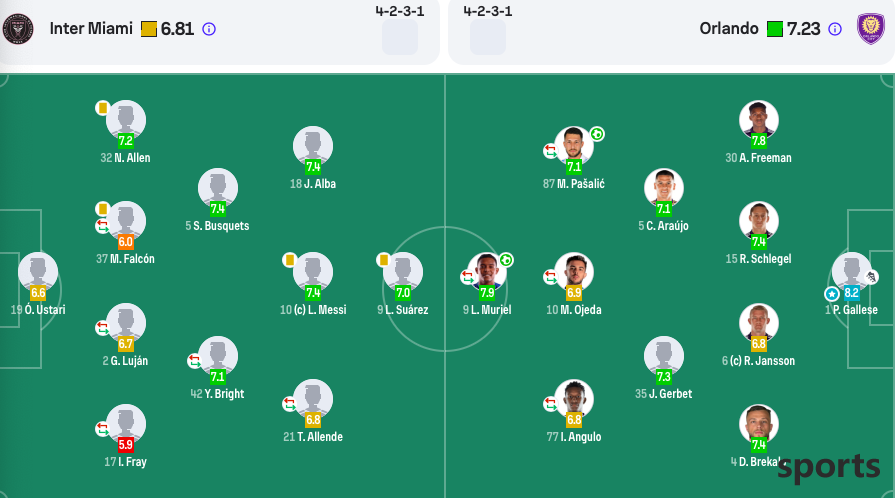
Task: Click the substitution icon beside I. Fray
Action: click(x=103, y=428)
